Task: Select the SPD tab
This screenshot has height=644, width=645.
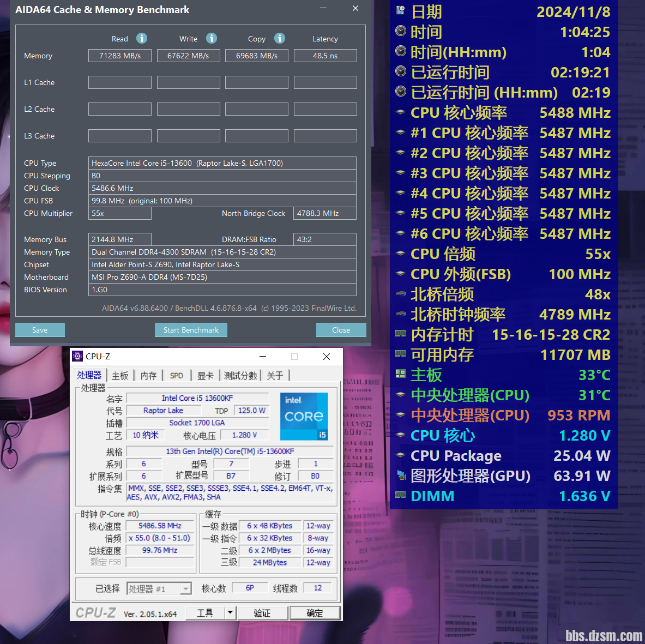Action: [177, 376]
